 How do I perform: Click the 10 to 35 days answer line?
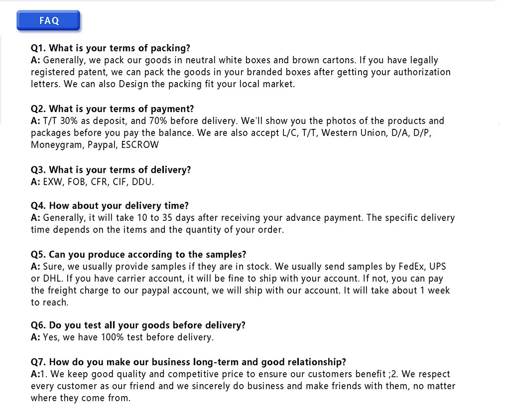coord(243,217)
